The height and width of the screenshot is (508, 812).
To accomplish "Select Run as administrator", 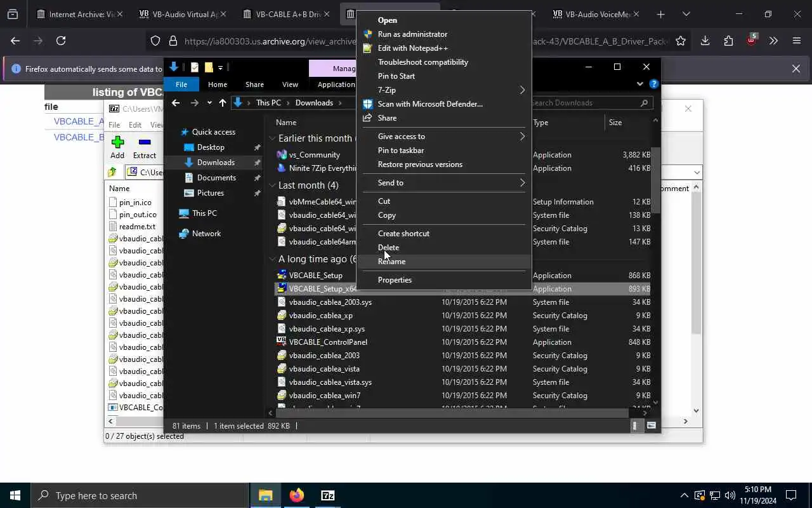I will (x=412, y=34).
